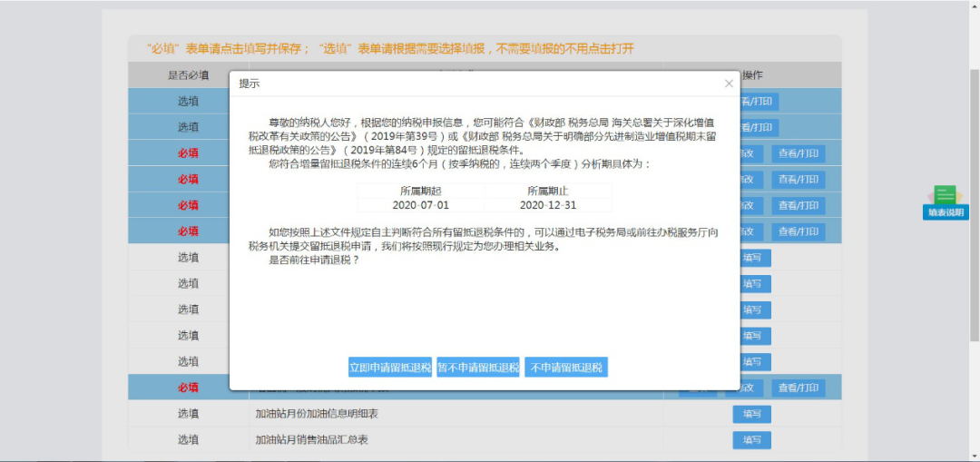Viewport: 980px width, 462px height.
Task: Open 查看/打印 in the fourth 必填 row
Action: (799, 232)
